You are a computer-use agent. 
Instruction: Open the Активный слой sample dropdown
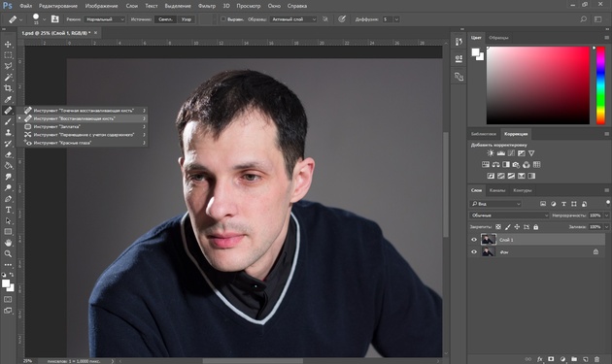[x=293, y=19]
